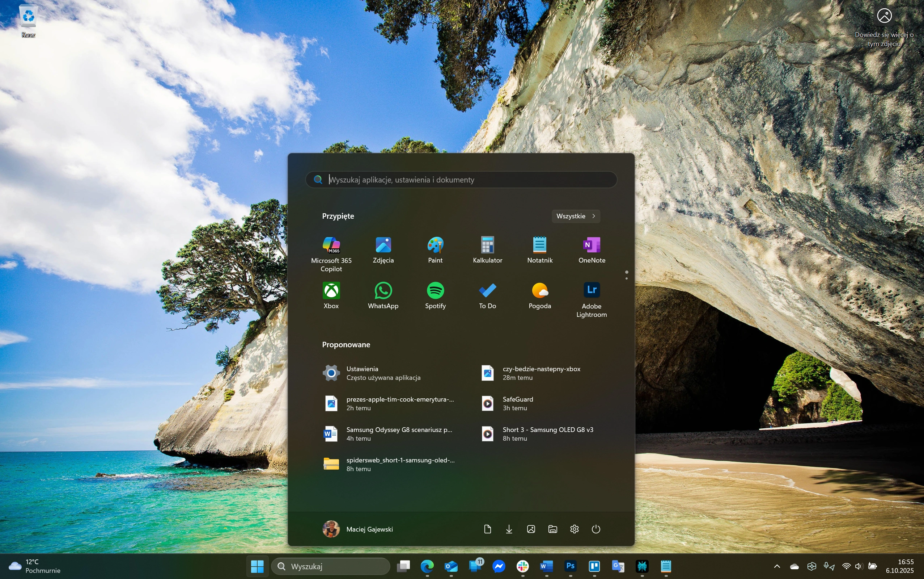The height and width of the screenshot is (579, 924).
Task: Open Maciej Gajewski user profile menu
Action: [358, 529]
